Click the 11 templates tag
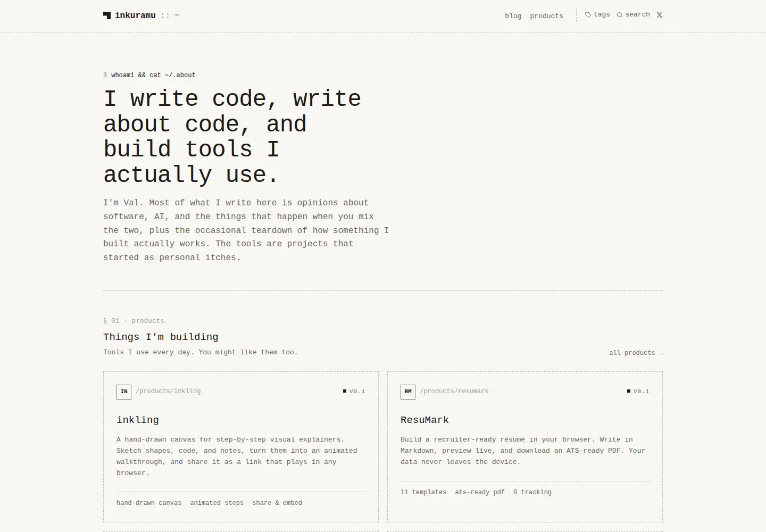This screenshot has height=532, width=766. 423,492
